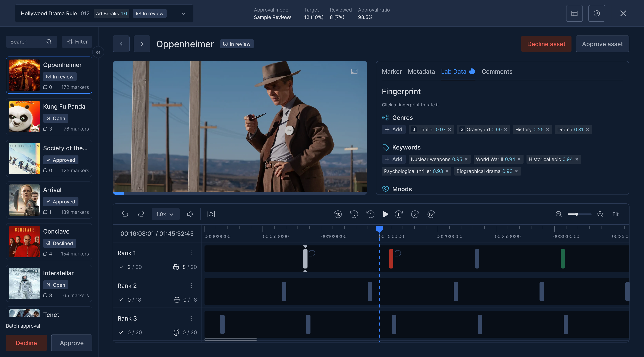The width and height of the screenshot is (644, 357).
Task: Collapse the asset list sidebar
Action: [x=98, y=52]
